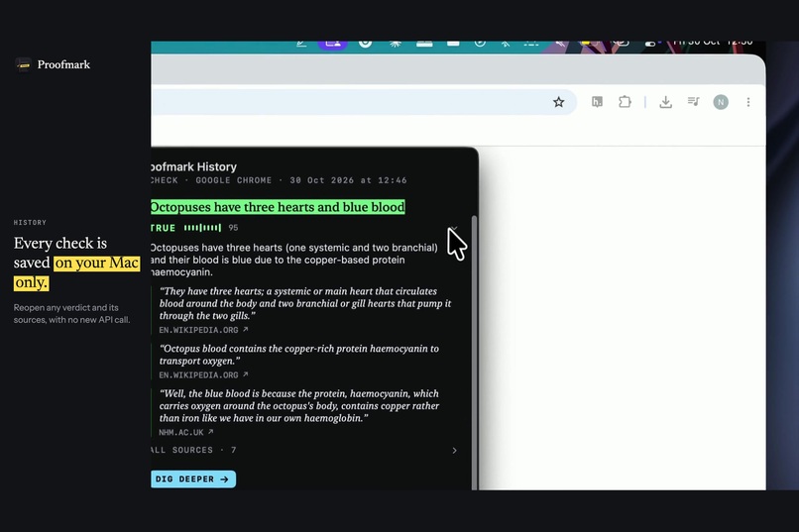Click the HISTORY section label
Screen dimensions: 799x532
coord(30,223)
